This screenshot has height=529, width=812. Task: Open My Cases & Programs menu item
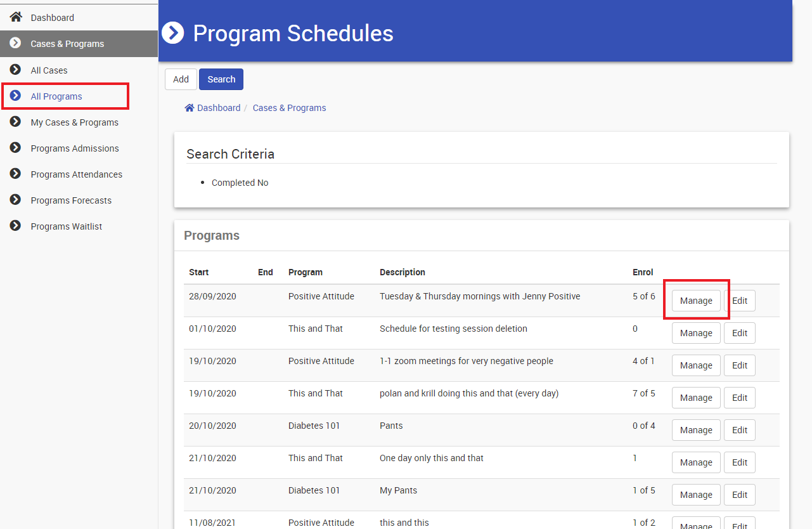pyautogui.click(x=74, y=122)
